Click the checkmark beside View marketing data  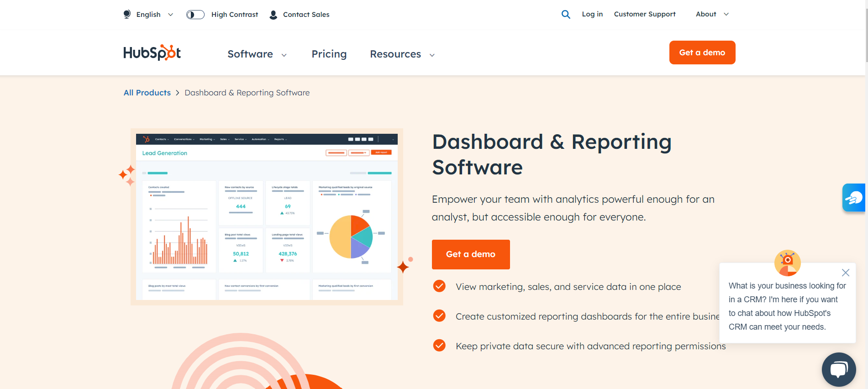click(439, 286)
